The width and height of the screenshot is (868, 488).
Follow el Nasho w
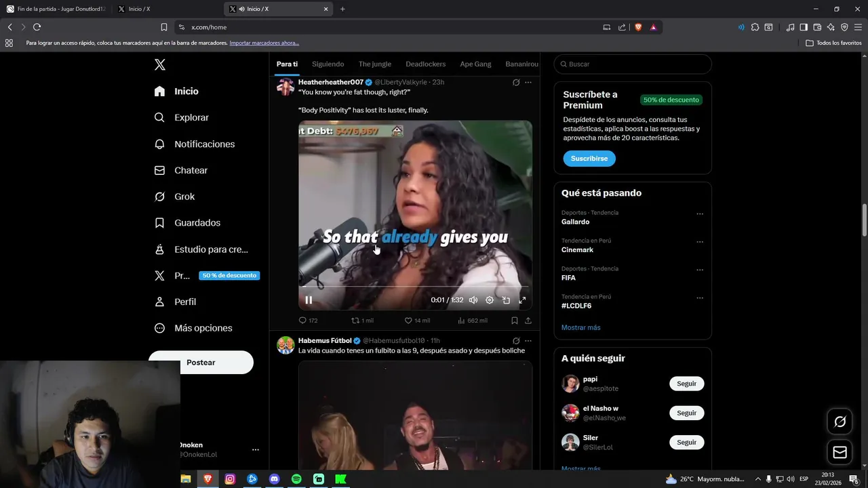point(687,413)
